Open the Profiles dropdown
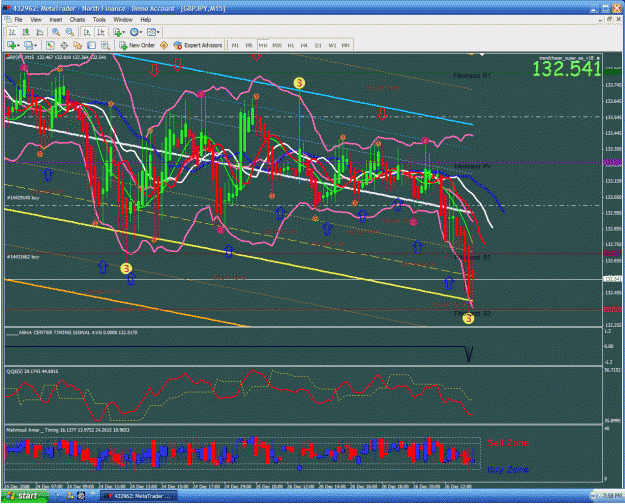This screenshot has height=504, width=625. click(30, 45)
